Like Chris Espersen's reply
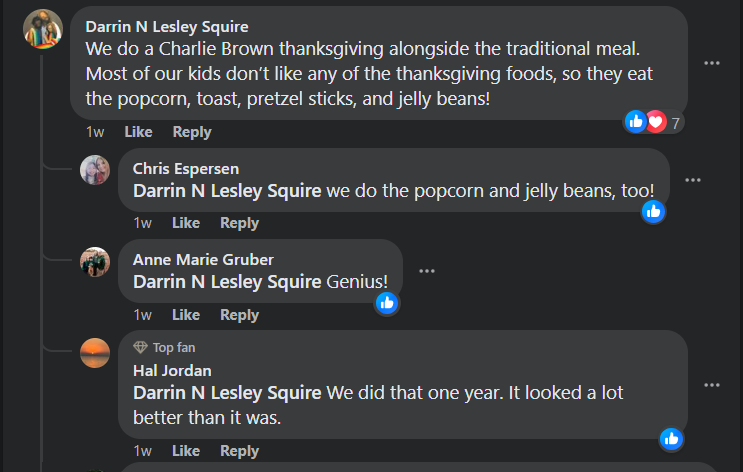 click(x=186, y=223)
